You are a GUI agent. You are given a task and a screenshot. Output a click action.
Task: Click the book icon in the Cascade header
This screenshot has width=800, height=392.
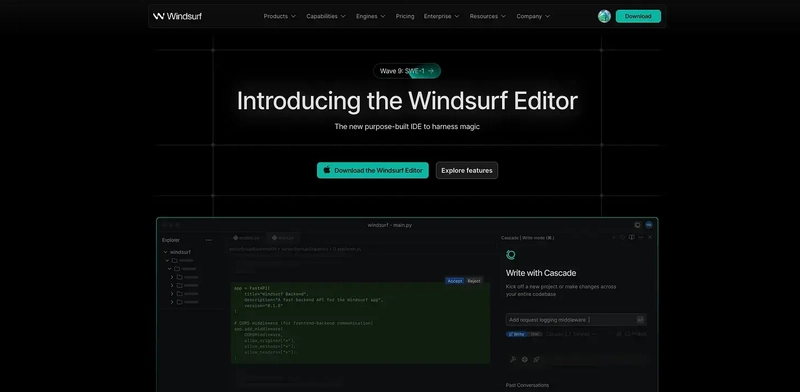tap(632, 237)
